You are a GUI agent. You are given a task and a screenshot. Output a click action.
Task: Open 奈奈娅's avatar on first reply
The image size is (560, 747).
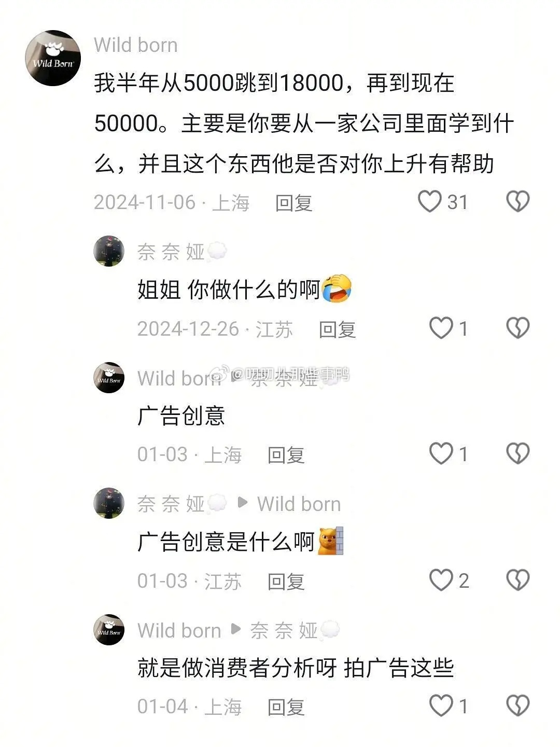(109, 251)
